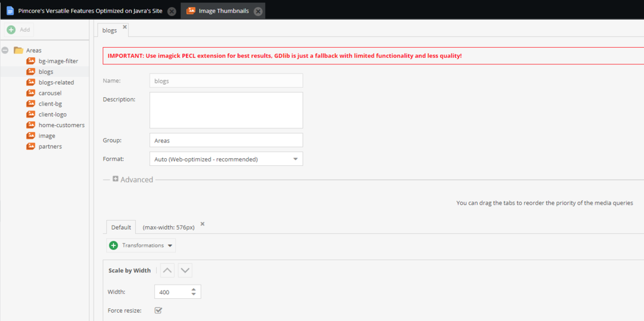Click the home-customers thumbnail icon
The image size is (644, 321).
[31, 125]
